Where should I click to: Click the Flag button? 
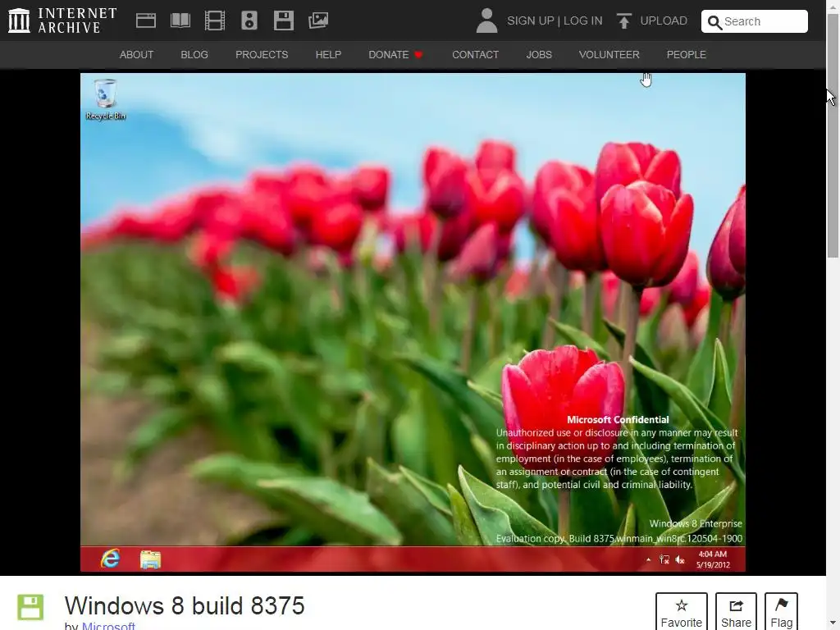click(x=781, y=612)
